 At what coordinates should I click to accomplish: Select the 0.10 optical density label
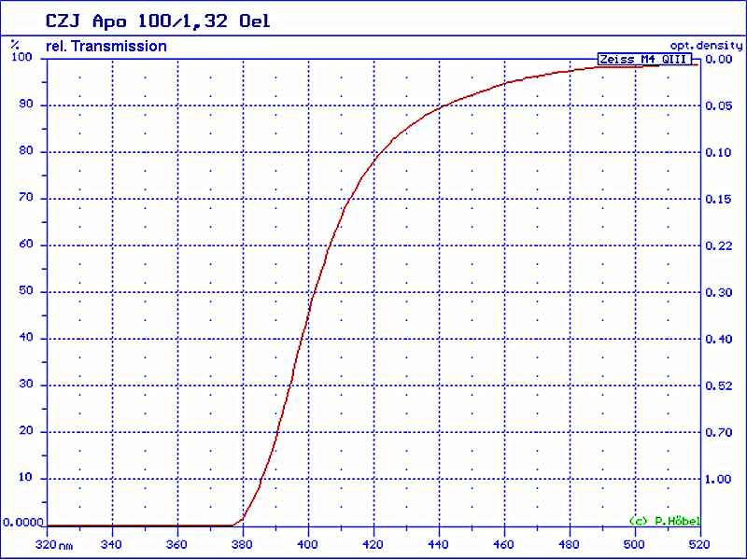(x=718, y=152)
